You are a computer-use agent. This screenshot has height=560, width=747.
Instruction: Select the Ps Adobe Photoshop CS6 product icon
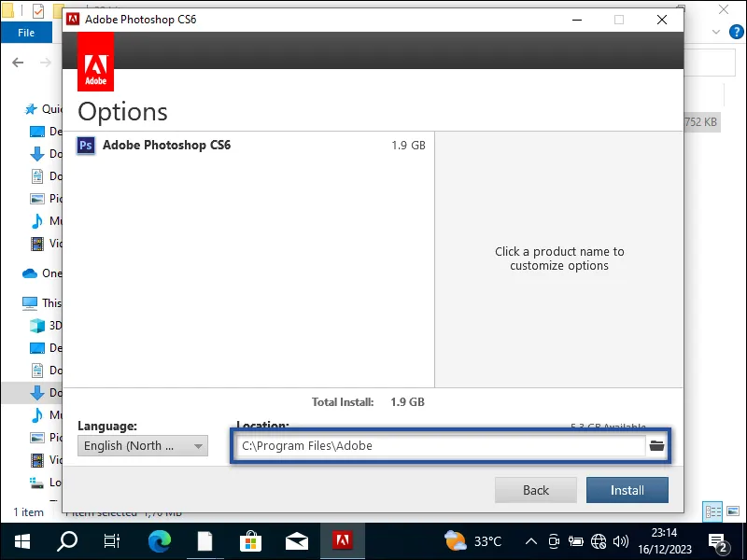pyautogui.click(x=86, y=146)
